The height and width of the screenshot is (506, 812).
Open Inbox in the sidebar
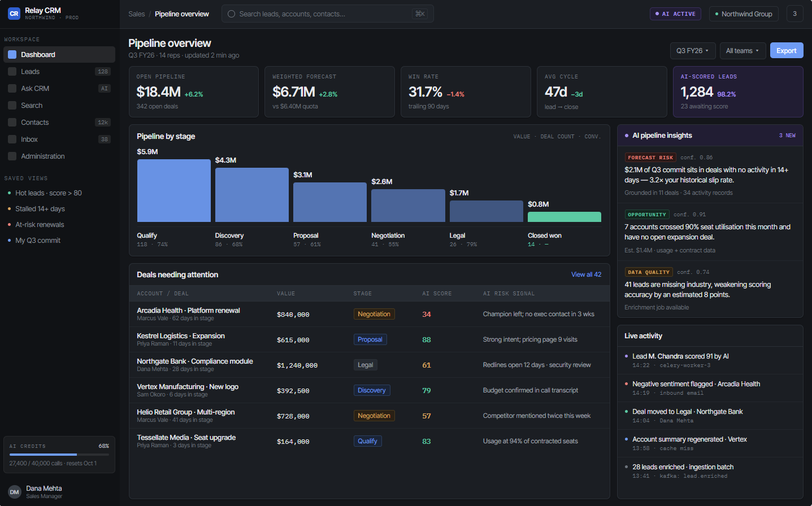coord(59,139)
